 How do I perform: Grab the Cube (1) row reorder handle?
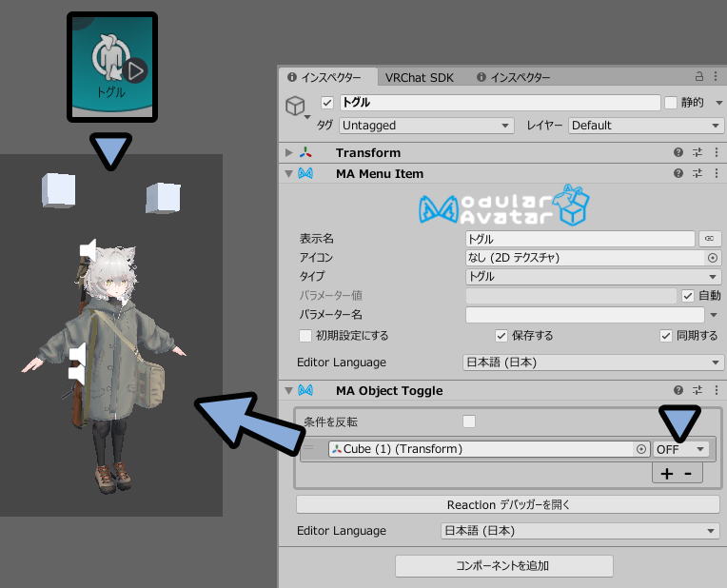coord(309,448)
